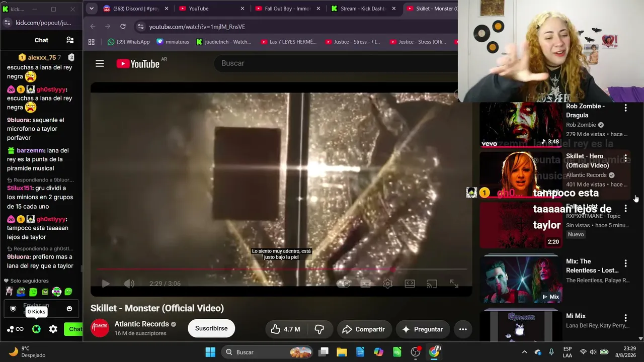Dislike the Skillet Monster video
This screenshot has height=362, width=644.
coord(319,329)
